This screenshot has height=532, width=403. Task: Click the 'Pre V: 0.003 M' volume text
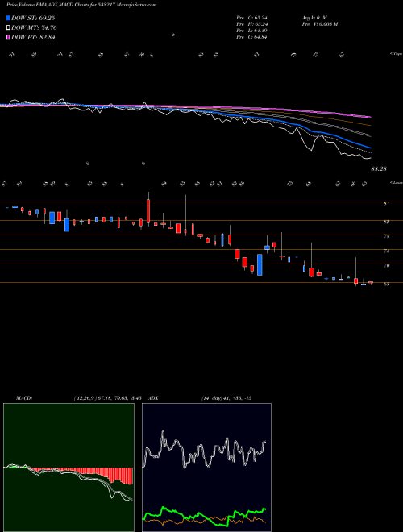click(x=319, y=24)
